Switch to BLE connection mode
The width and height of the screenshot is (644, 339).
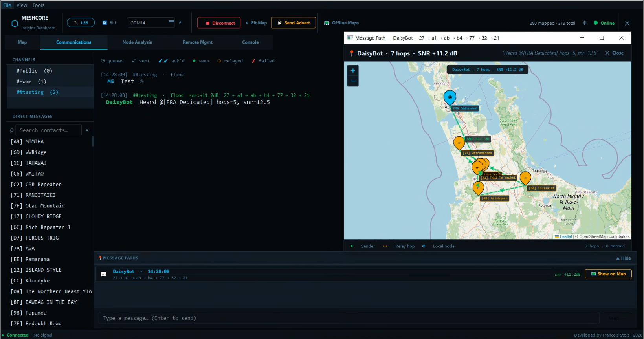pyautogui.click(x=110, y=23)
